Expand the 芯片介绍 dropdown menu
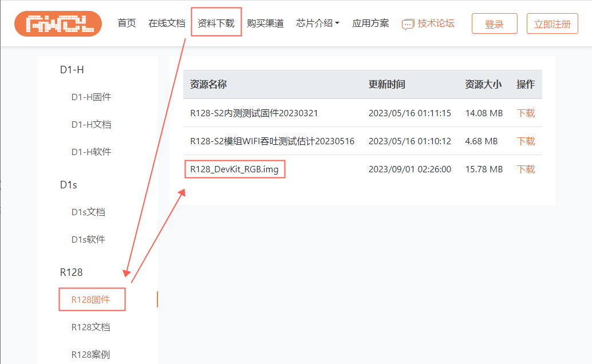592x364 pixels. coord(318,23)
